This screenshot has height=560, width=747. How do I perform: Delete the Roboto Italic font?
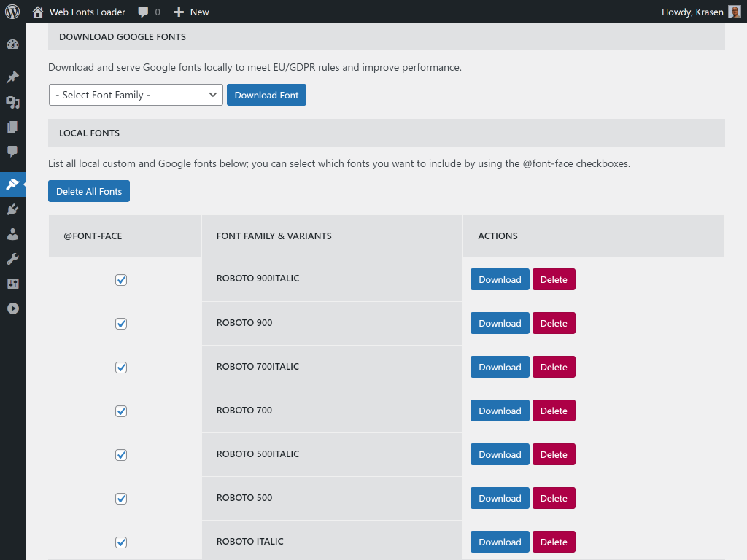click(x=554, y=542)
